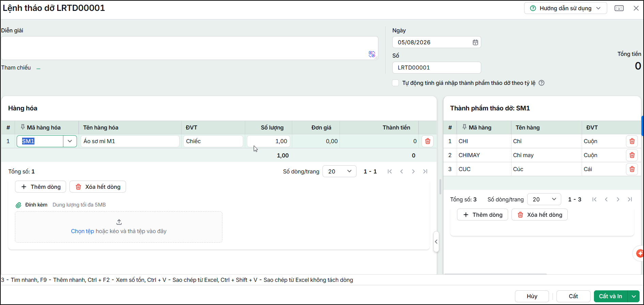Click the pin icon beside Mã hàng hóa
Screen dimensions: 644x305
[x=23, y=127]
